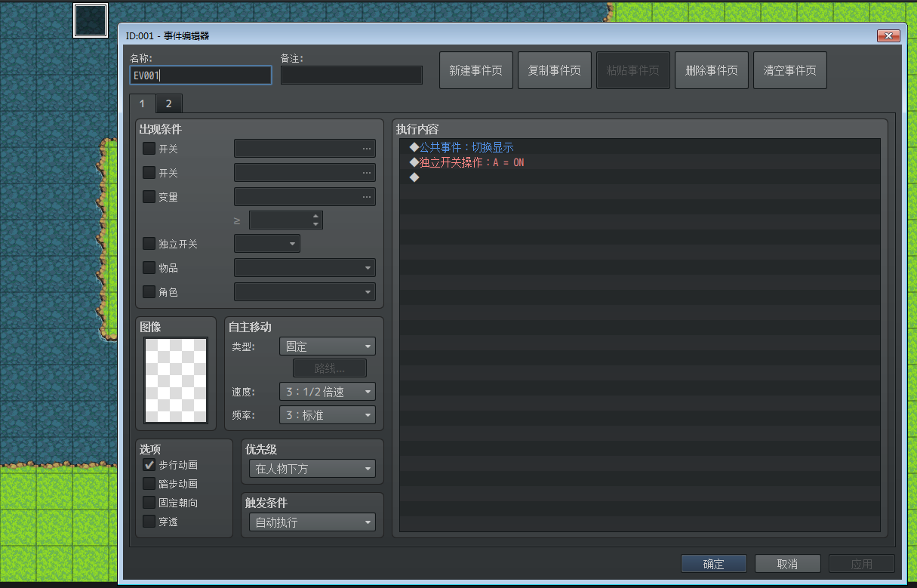The image size is (917, 588).
Task: Enable the 角色 condition checkbox
Action: 149,292
